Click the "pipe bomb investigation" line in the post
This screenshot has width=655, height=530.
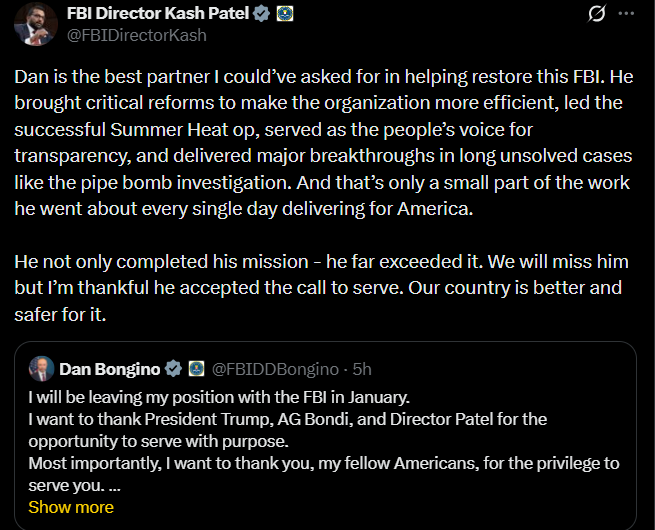click(x=322, y=182)
